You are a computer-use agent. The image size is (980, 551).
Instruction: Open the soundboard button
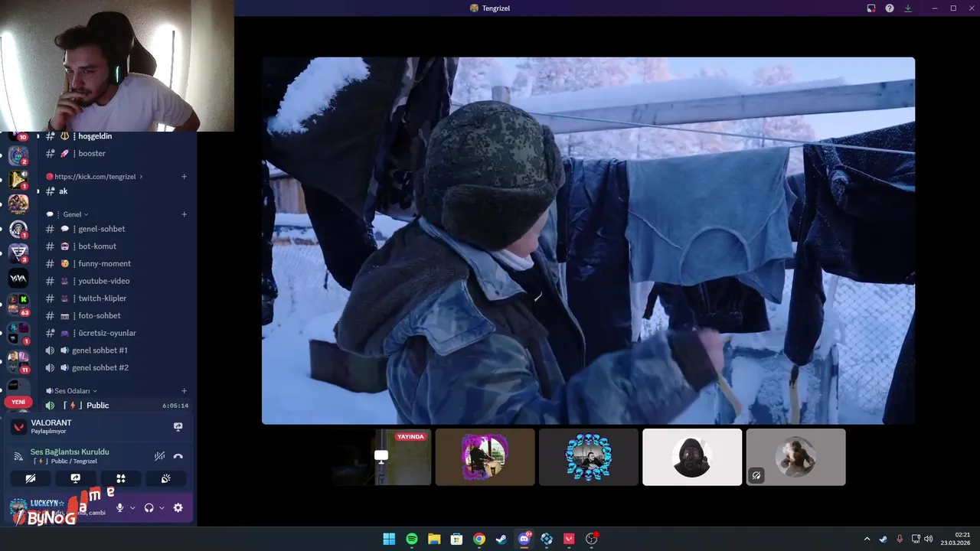click(165, 478)
